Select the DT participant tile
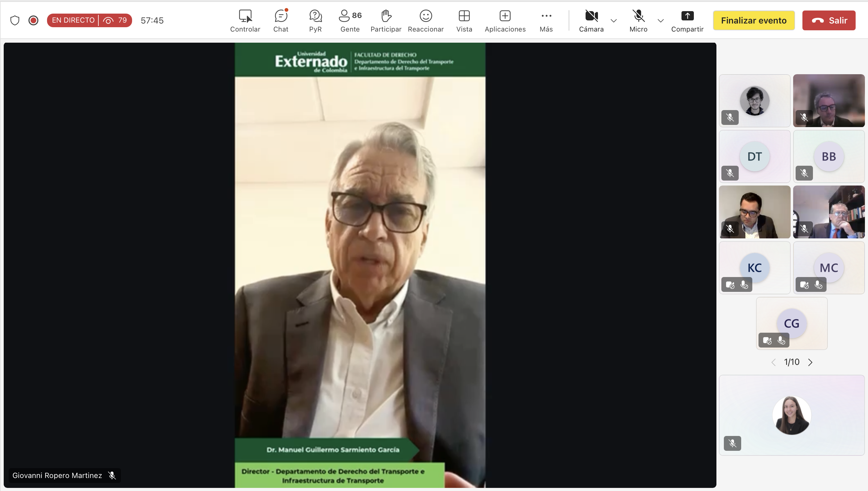The height and width of the screenshot is (491, 868). pos(754,156)
